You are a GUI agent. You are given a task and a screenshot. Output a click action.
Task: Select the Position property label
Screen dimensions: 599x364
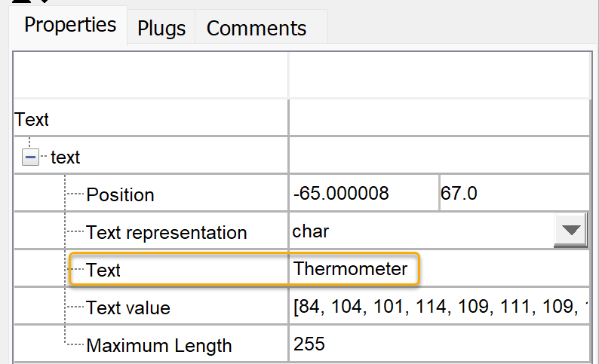click(120, 194)
